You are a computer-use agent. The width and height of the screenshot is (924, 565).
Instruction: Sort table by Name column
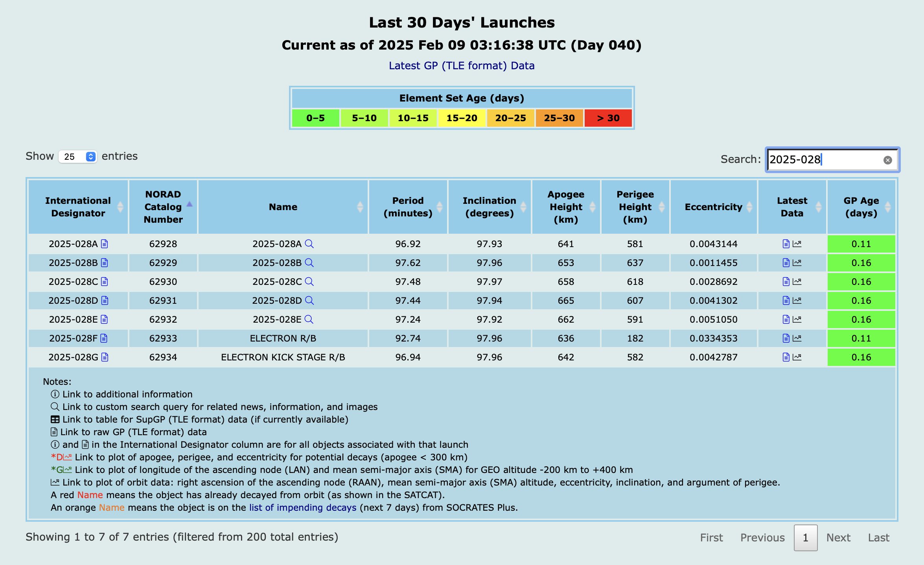(283, 207)
